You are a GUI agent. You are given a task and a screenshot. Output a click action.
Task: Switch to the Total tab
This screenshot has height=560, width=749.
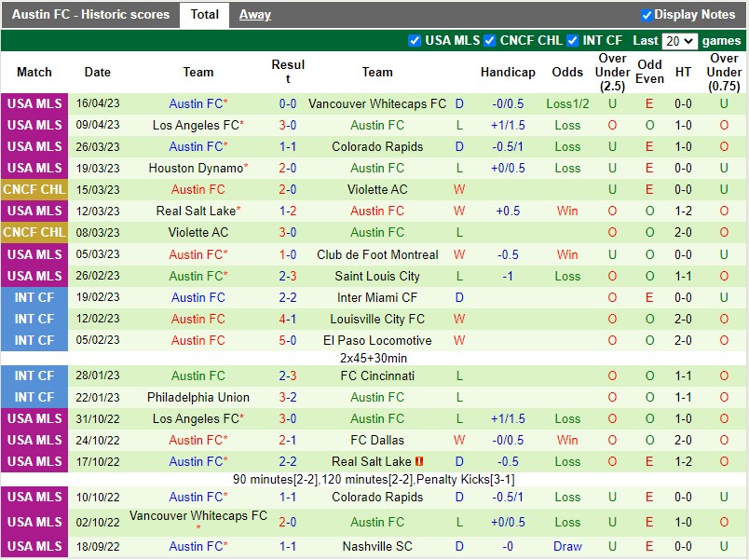pos(204,15)
